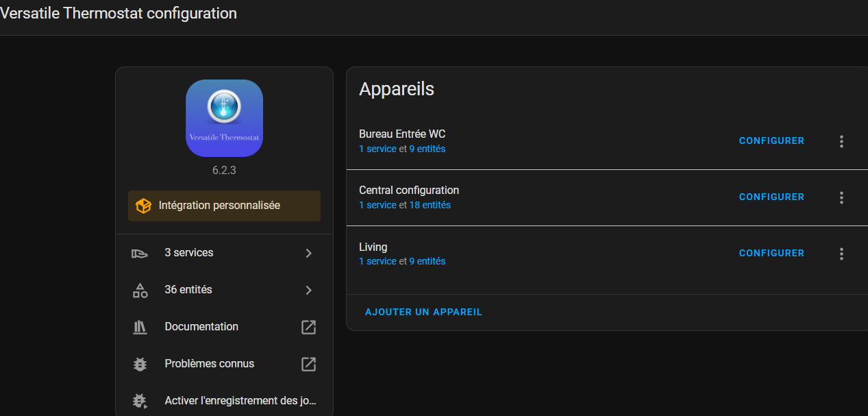Expand the 3 services chevron

coord(308,254)
